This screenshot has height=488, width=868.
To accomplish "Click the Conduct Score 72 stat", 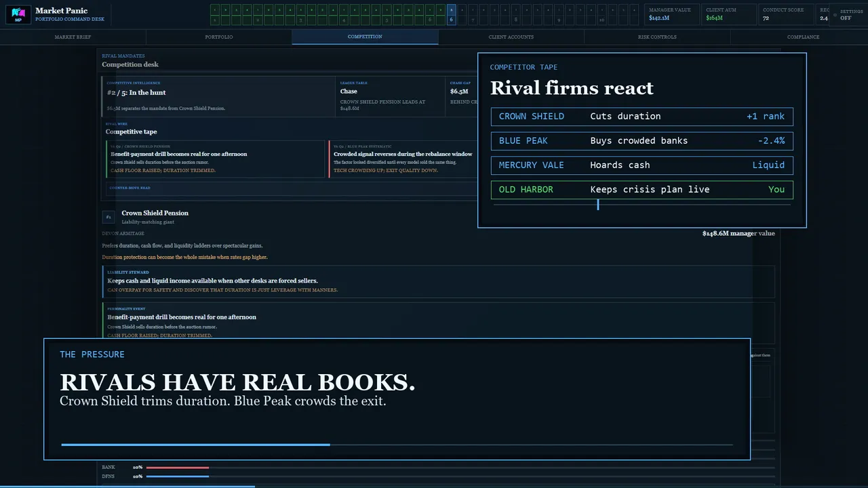I will (786, 15).
